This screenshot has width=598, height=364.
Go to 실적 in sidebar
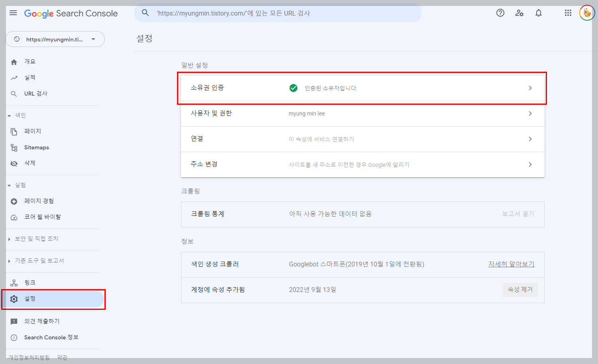30,77
